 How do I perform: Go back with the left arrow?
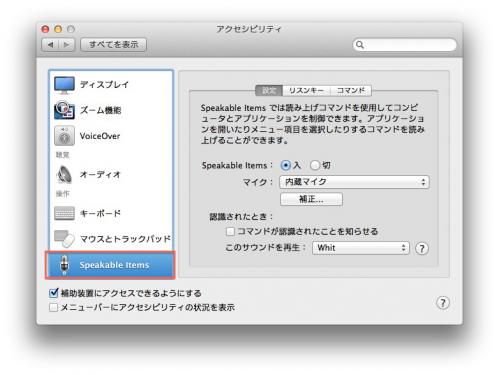(50, 45)
